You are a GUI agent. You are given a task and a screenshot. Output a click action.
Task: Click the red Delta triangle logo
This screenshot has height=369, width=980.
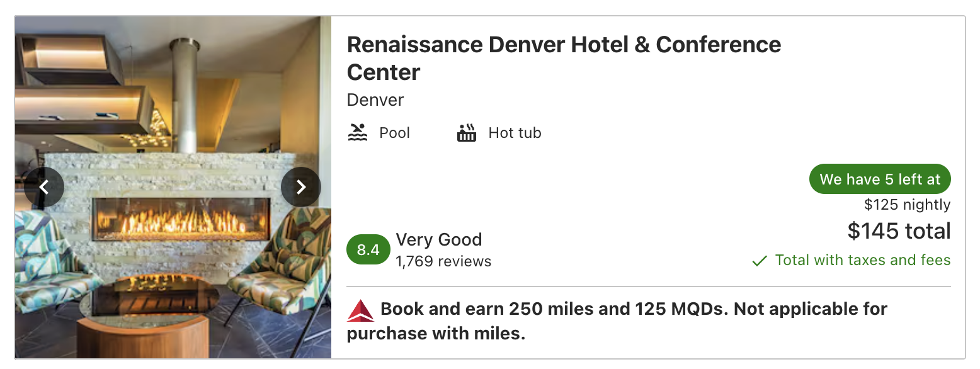(x=360, y=310)
